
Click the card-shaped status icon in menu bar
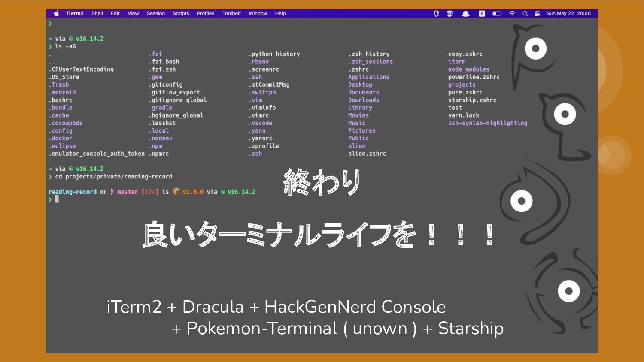pos(437,13)
